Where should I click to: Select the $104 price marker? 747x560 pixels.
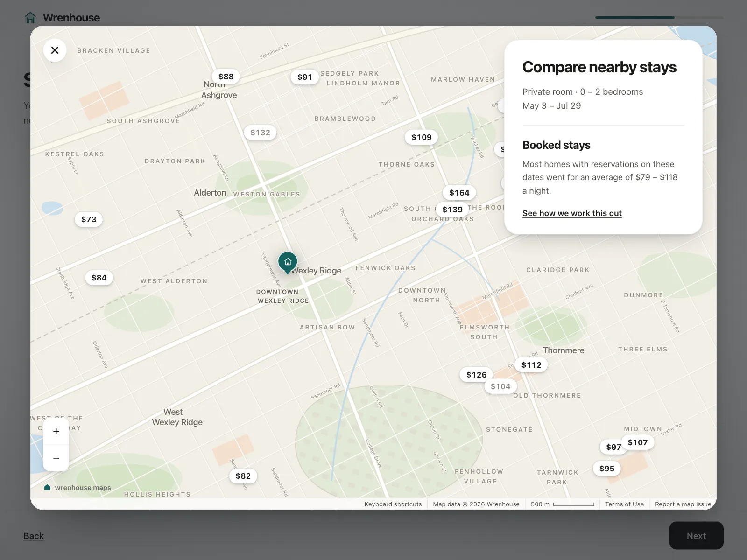500,386
